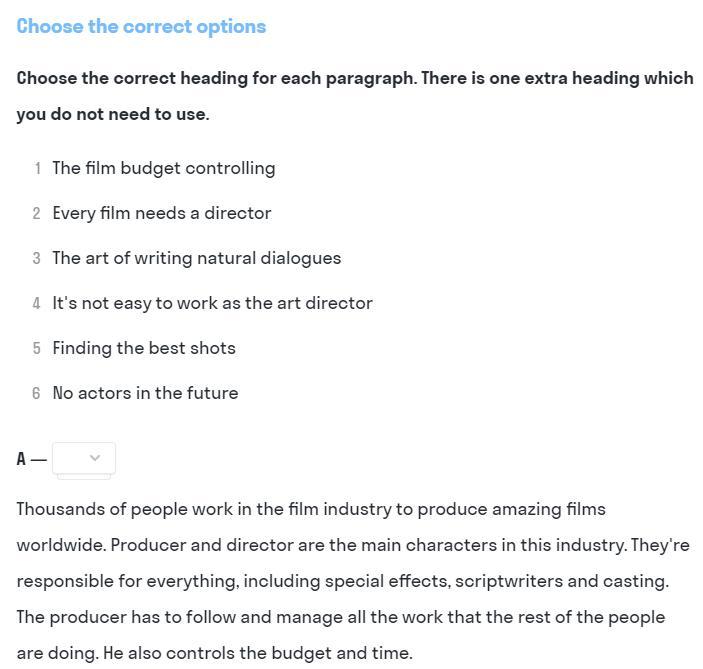Click the number 3 list marker
This screenshot has width=703, height=669.
pos(36,258)
